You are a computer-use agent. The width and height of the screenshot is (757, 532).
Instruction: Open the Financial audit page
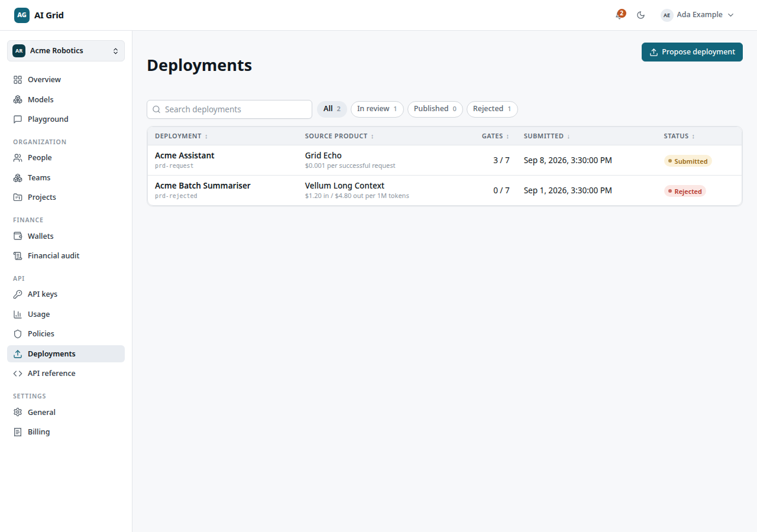pos(66,256)
